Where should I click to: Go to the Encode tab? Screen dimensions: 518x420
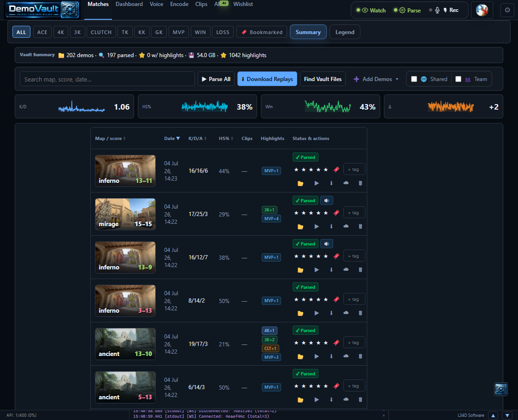[179, 4]
